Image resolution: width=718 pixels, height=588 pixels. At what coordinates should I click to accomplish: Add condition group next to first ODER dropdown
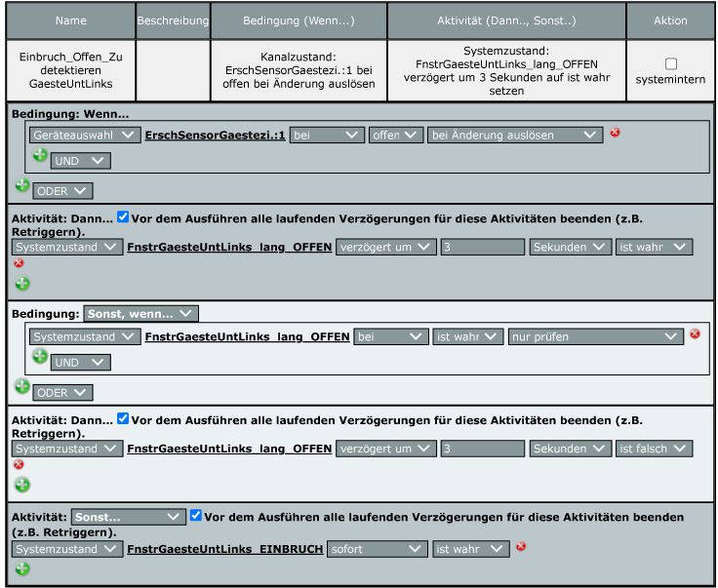point(22,185)
